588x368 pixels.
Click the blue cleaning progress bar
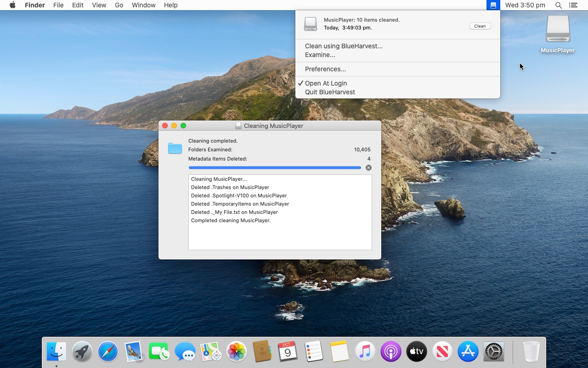click(275, 167)
